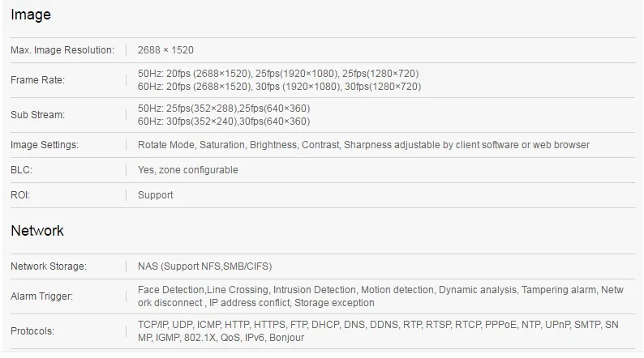The width and height of the screenshot is (644, 358).
Task: Select the Alarm Trigger label
Action: (x=42, y=296)
